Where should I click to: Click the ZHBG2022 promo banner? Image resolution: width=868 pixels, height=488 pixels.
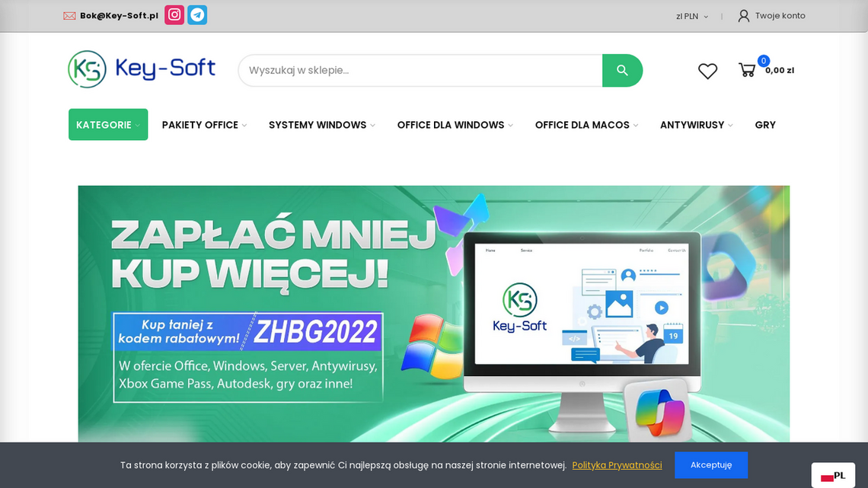tap(316, 331)
